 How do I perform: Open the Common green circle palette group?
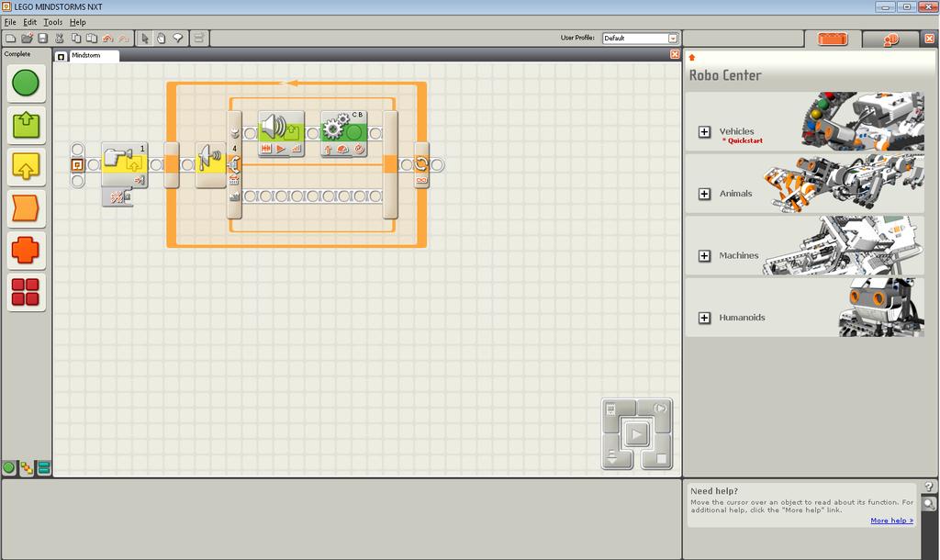coord(26,83)
